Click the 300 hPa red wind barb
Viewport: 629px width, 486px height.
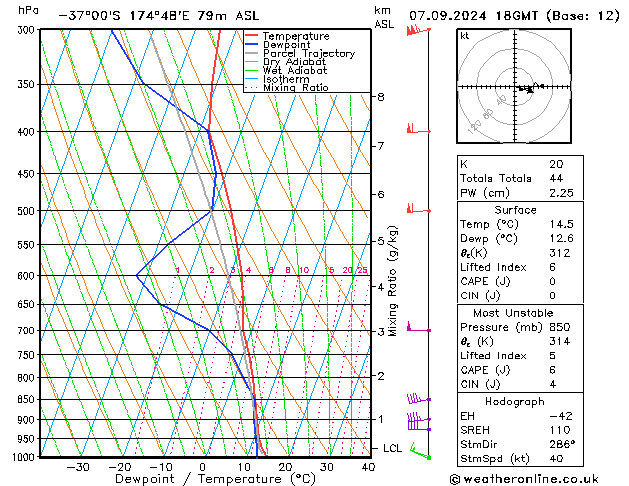click(x=418, y=30)
